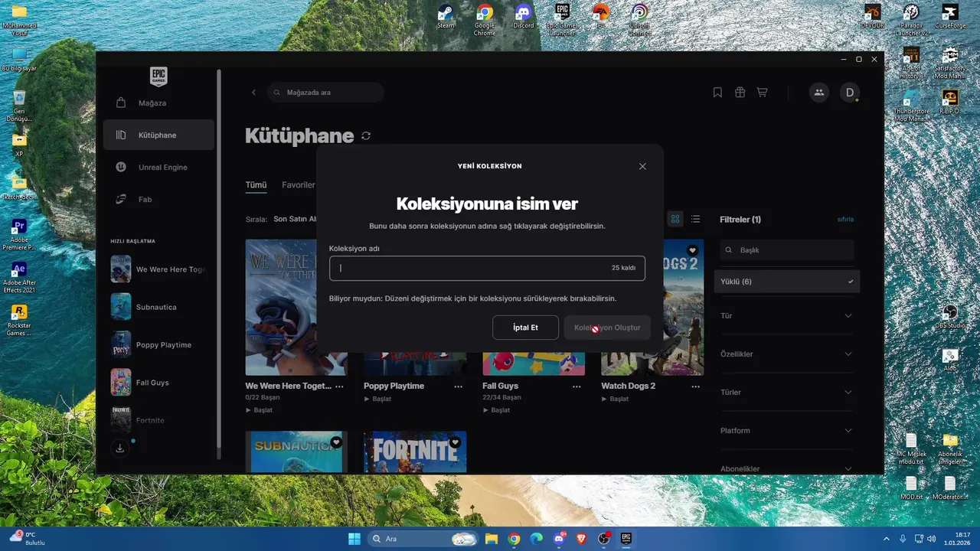
Task: Click the Windows Start button
Action: click(354, 539)
